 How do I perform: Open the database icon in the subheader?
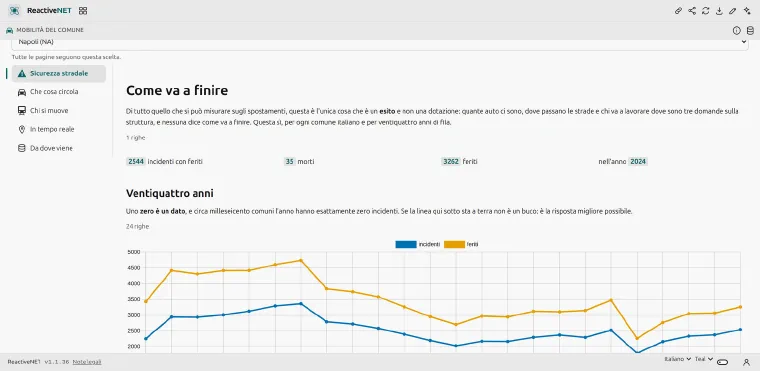[750, 31]
